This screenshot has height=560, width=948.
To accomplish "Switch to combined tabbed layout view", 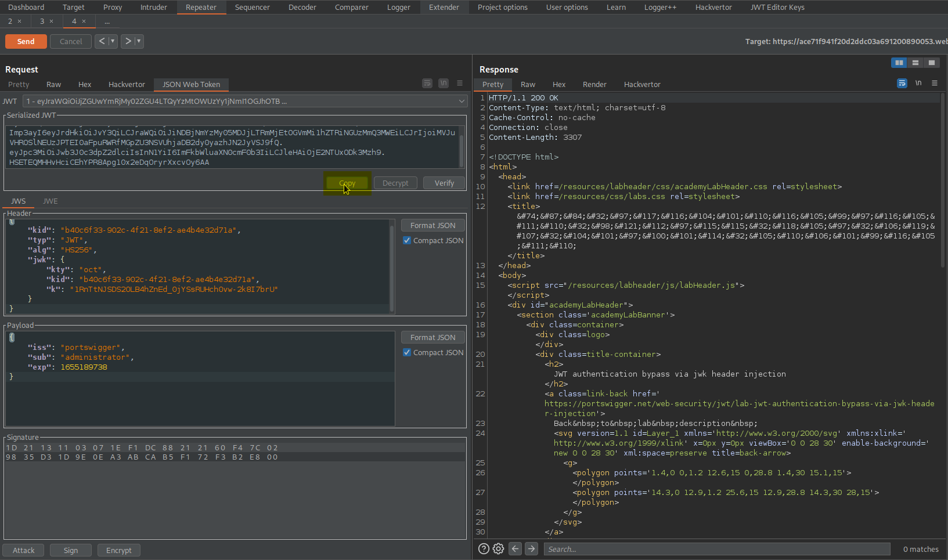I will coord(931,63).
